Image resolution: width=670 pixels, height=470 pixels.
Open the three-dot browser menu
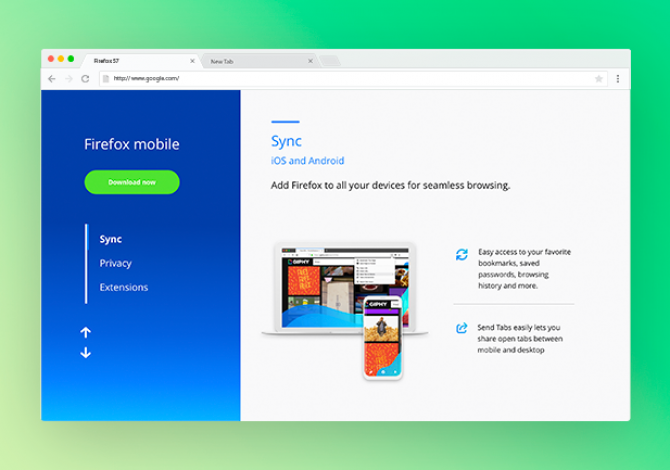618,79
